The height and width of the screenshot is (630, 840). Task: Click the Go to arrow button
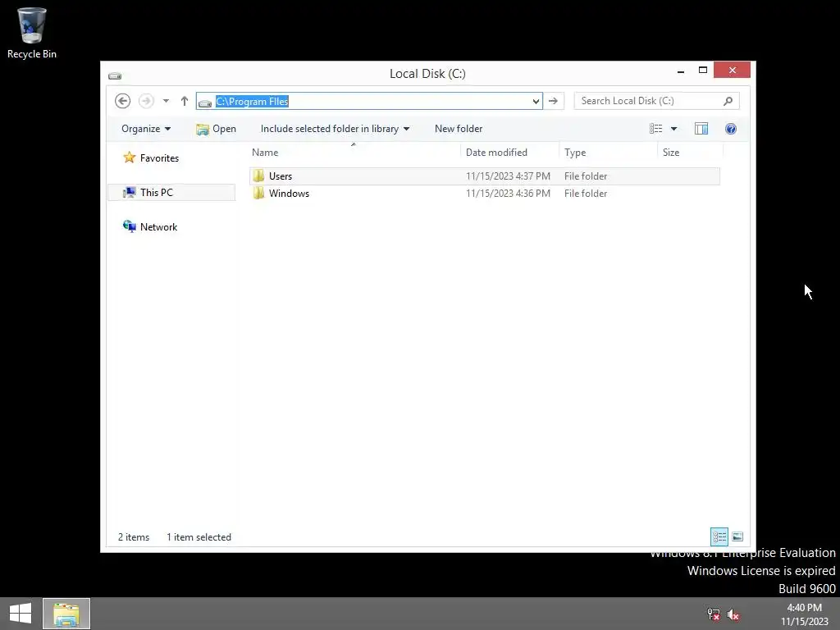coord(554,101)
